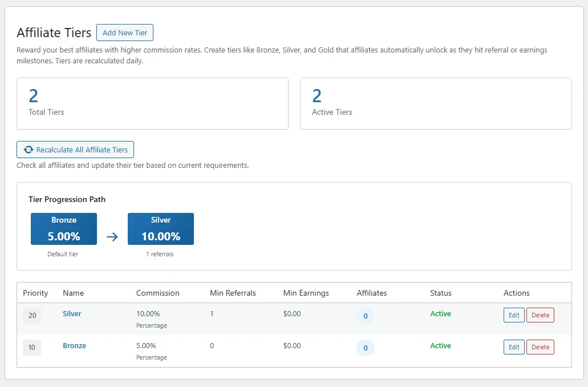588x387 pixels.
Task: Delete the Silver tier
Action: (540, 315)
